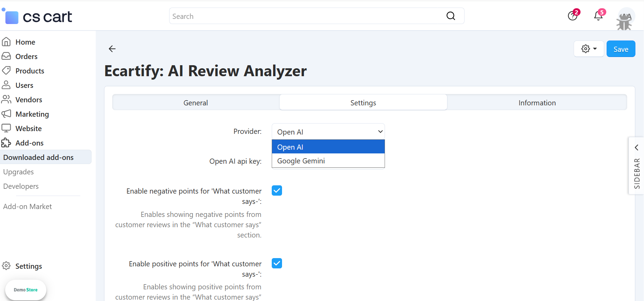
Task: Open the help icon with badge
Action: [x=572, y=16]
